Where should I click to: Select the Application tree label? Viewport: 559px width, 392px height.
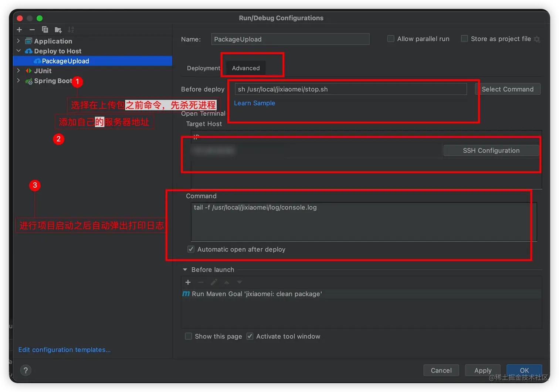[53, 41]
